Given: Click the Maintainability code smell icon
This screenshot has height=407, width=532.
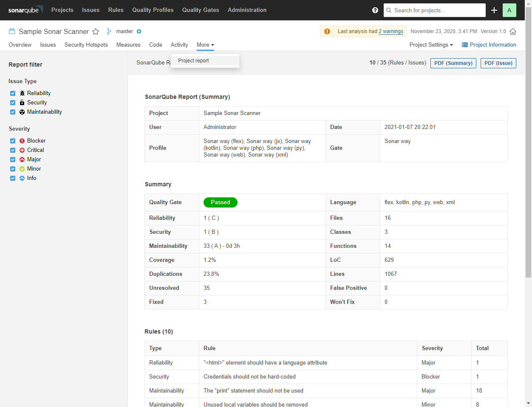Looking at the screenshot, I should point(22,112).
